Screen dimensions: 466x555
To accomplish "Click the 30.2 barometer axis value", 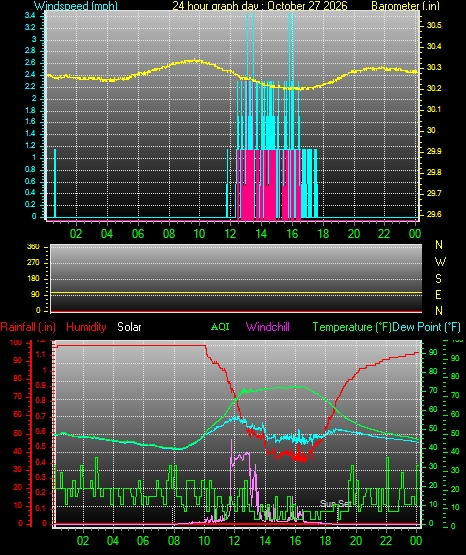I will (x=434, y=88).
